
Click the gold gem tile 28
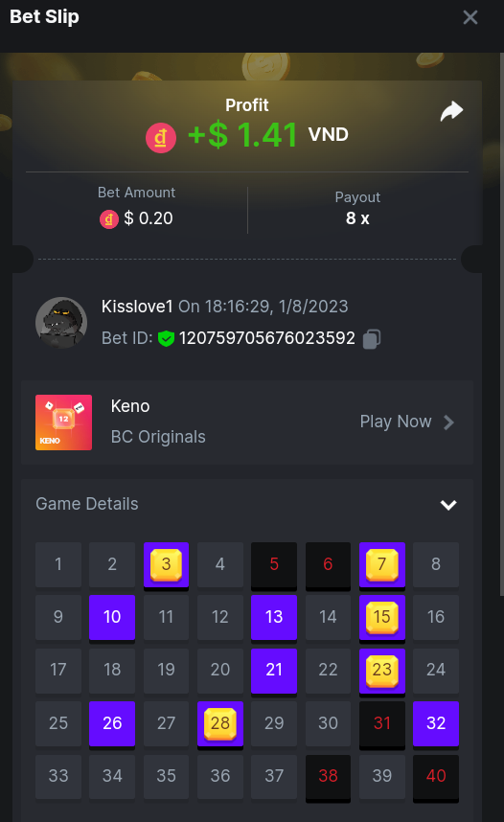[220, 724]
